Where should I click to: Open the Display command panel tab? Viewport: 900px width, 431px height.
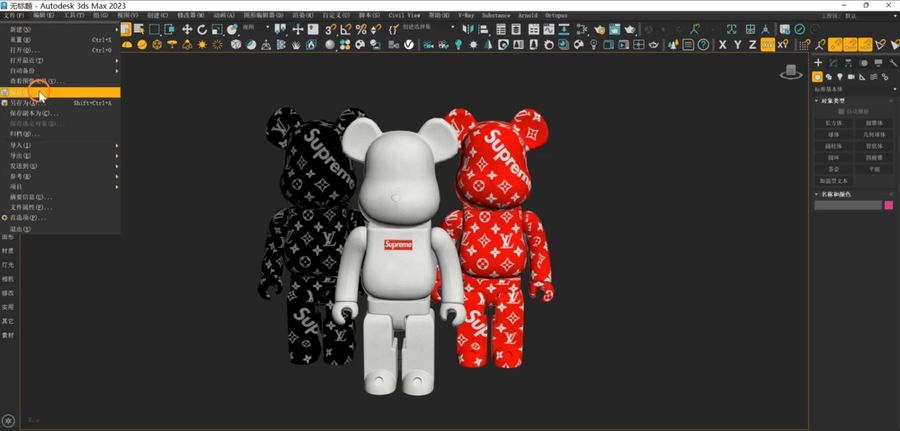(x=878, y=63)
